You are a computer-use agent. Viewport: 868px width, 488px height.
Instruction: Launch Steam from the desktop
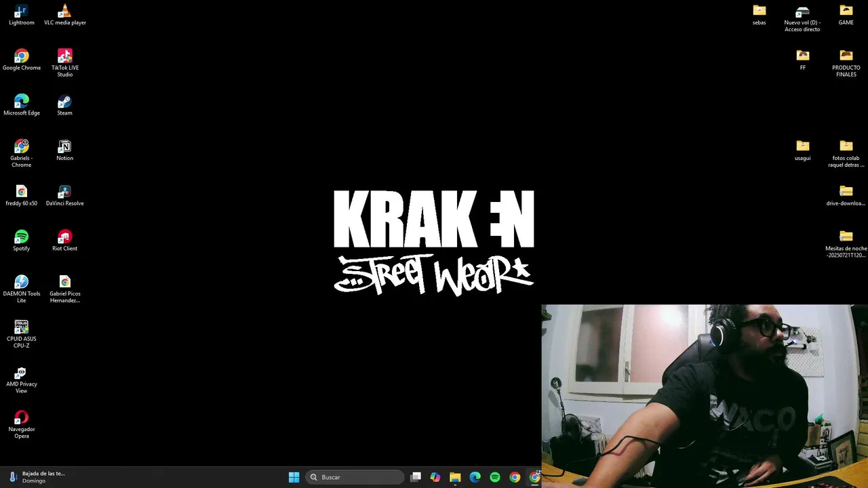click(65, 105)
